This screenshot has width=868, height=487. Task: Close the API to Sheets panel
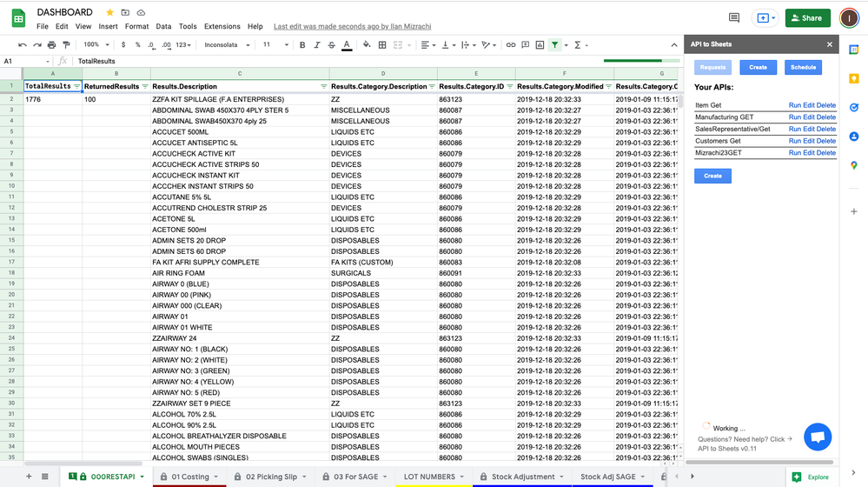pyautogui.click(x=829, y=44)
